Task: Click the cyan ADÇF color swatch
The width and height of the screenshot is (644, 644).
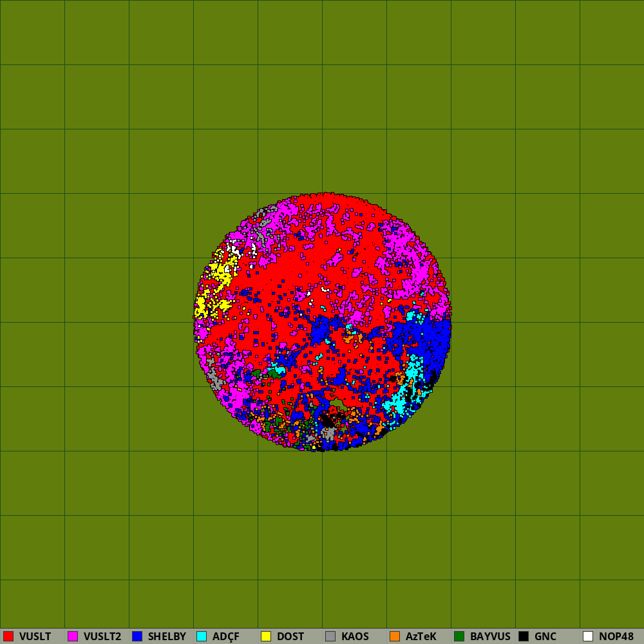Action: click(x=202, y=636)
